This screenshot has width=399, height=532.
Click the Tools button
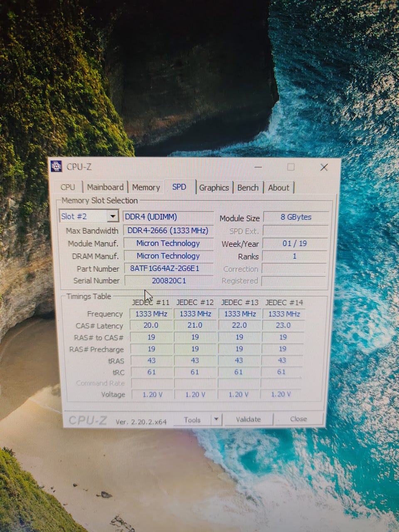point(192,420)
